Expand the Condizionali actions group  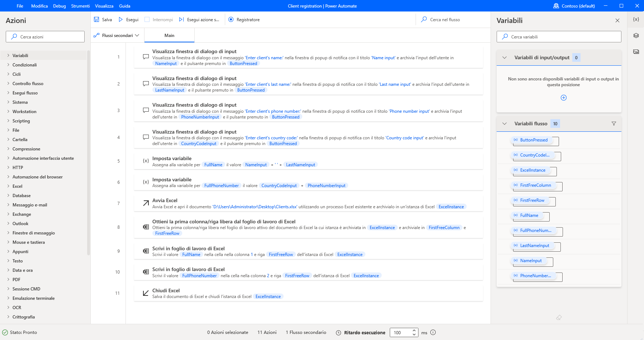[8, 65]
